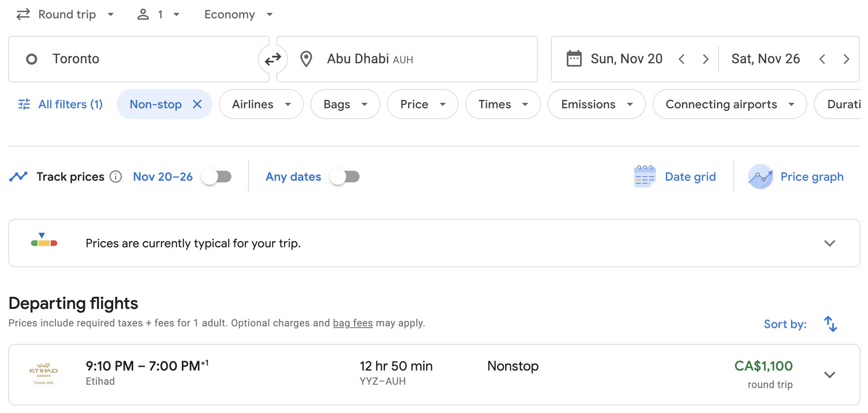Go to previous return date before Nov 26

(822, 59)
